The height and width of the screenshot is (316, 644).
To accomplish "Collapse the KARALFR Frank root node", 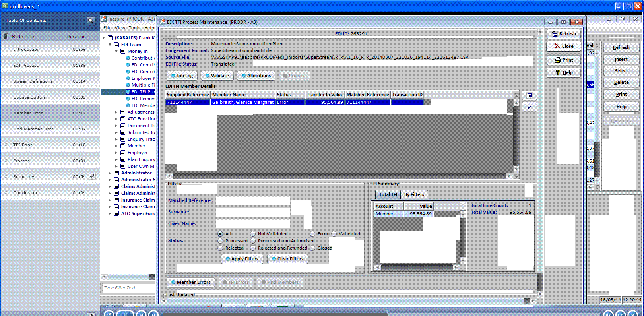I will [104, 38].
